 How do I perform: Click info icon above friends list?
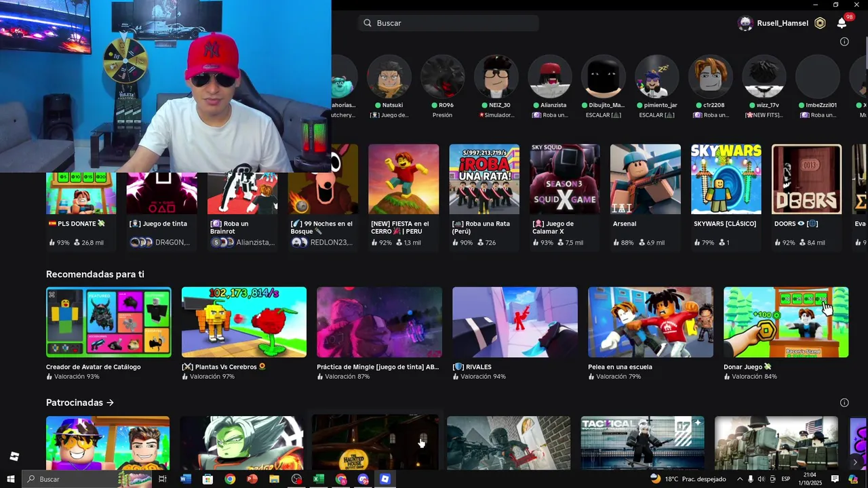tap(844, 41)
